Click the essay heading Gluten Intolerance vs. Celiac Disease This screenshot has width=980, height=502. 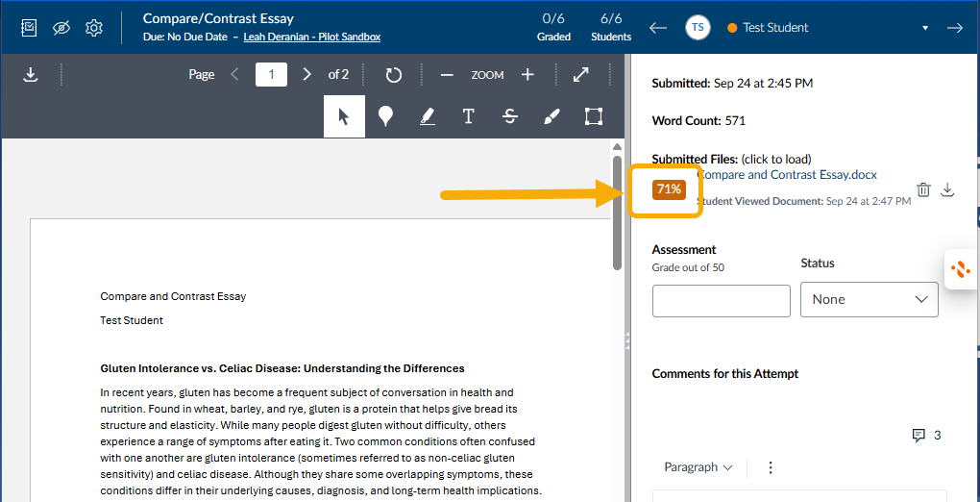click(282, 368)
